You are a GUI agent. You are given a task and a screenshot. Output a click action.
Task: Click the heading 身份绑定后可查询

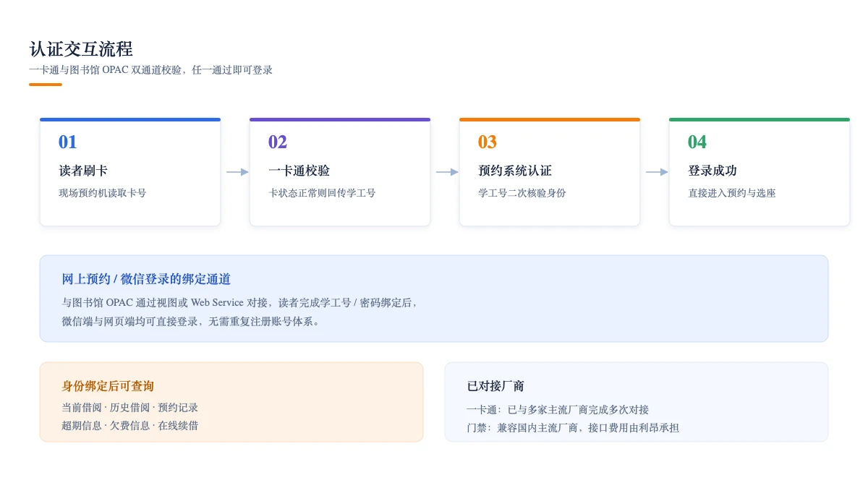tap(108, 386)
